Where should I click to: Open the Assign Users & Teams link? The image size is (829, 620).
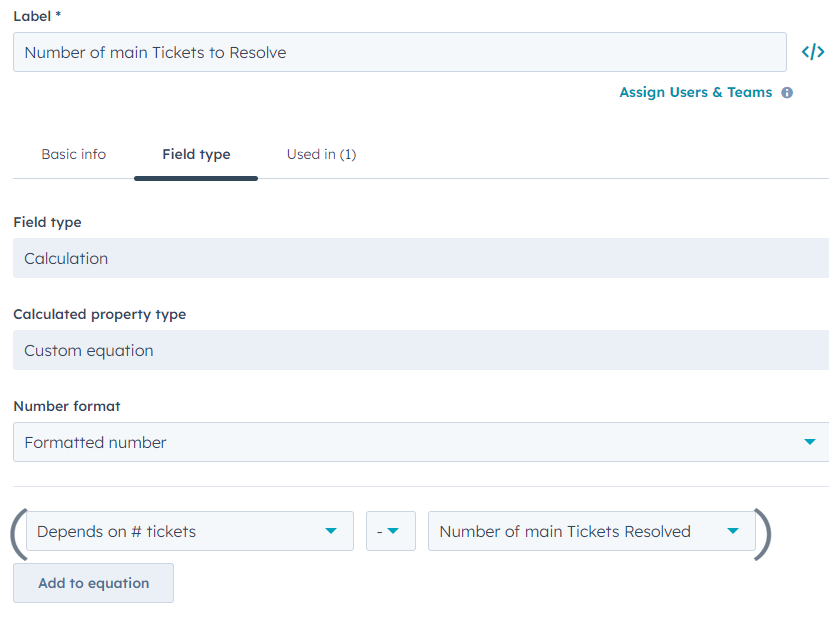695,92
